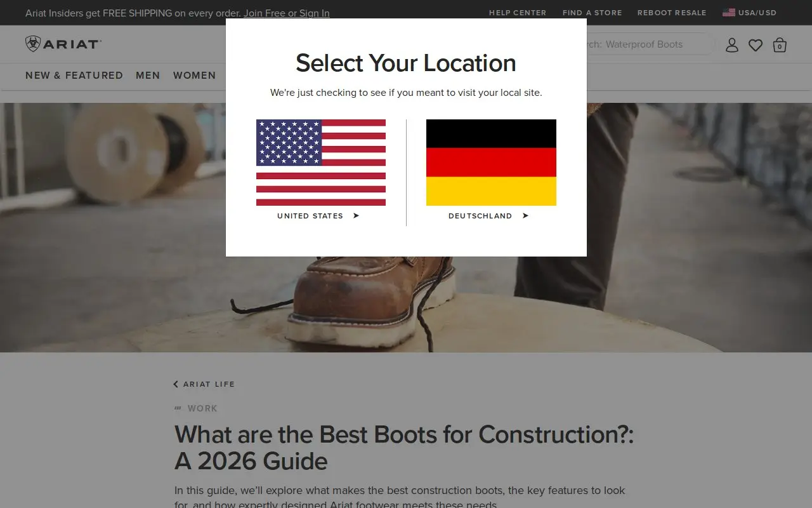Open the shopping bag cart icon

coord(780,45)
